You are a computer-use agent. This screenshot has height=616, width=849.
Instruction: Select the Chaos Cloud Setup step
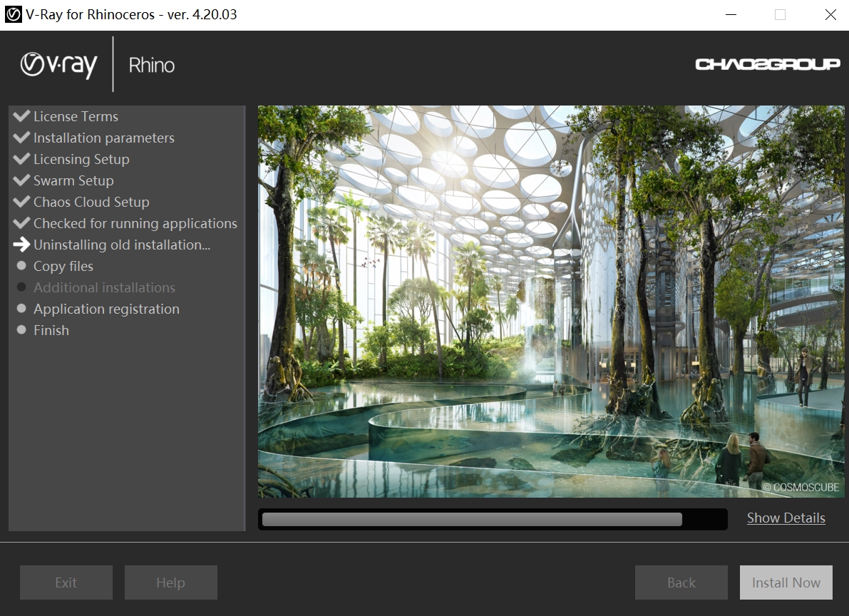(91, 202)
